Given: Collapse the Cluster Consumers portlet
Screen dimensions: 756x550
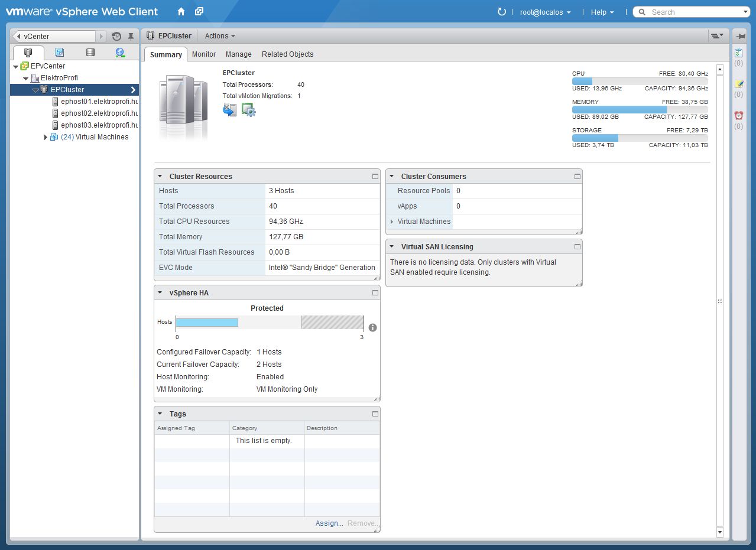Looking at the screenshot, I should coord(391,176).
